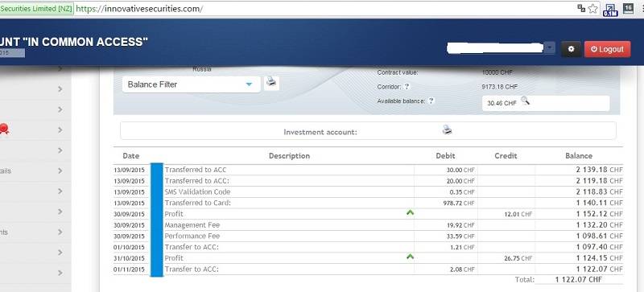Click Transferred to ACC: with 20.00 debit

coord(196,181)
